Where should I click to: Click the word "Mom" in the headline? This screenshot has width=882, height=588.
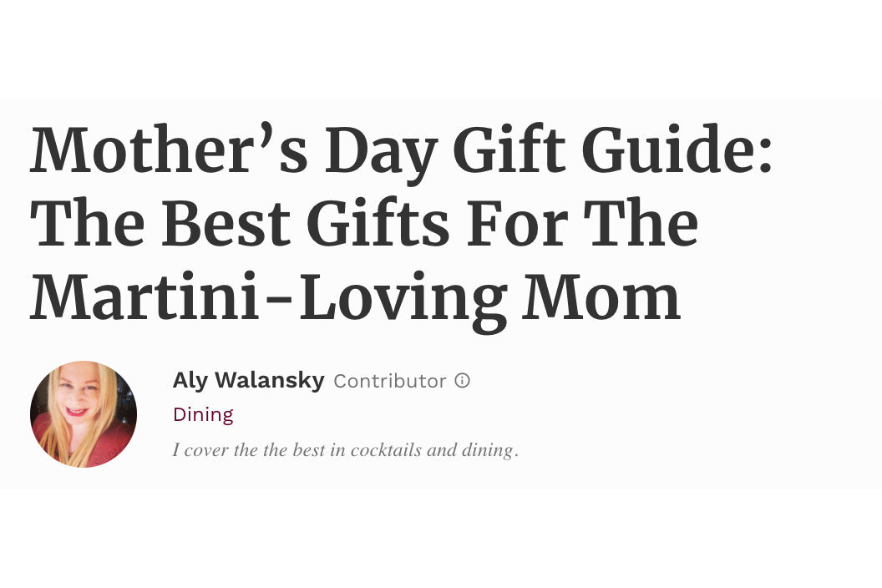(601, 298)
